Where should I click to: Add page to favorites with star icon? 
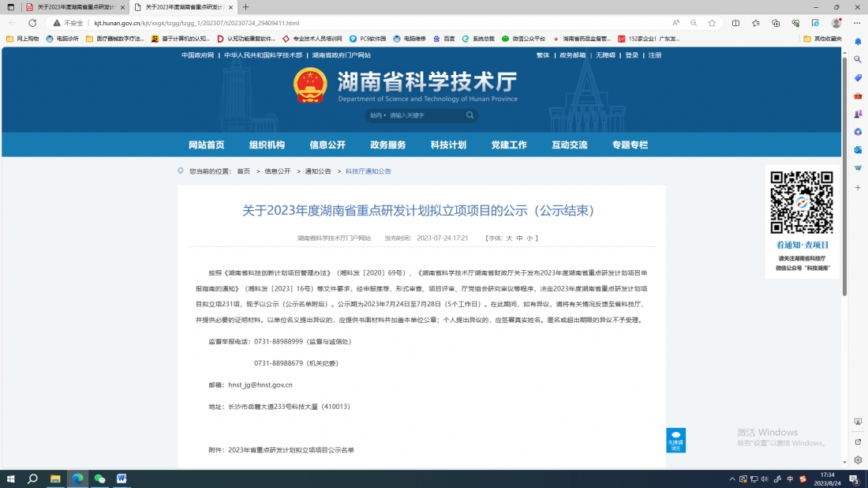(712, 23)
